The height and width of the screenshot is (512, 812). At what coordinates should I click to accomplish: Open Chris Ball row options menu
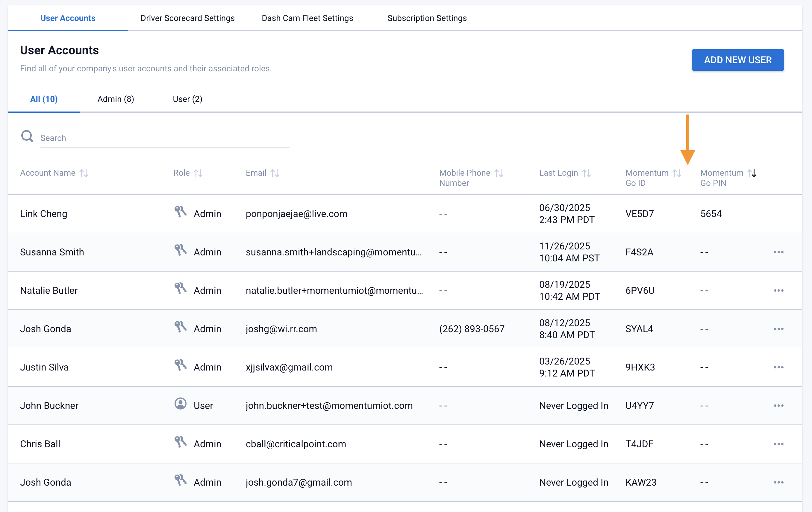(x=778, y=444)
